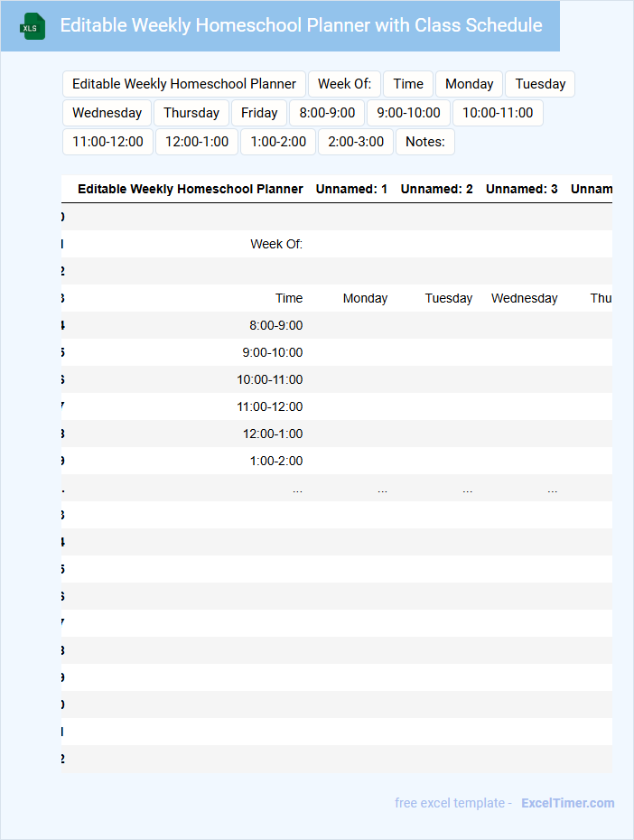
Task: Select the 'Notes:' tag
Action: click(x=425, y=142)
